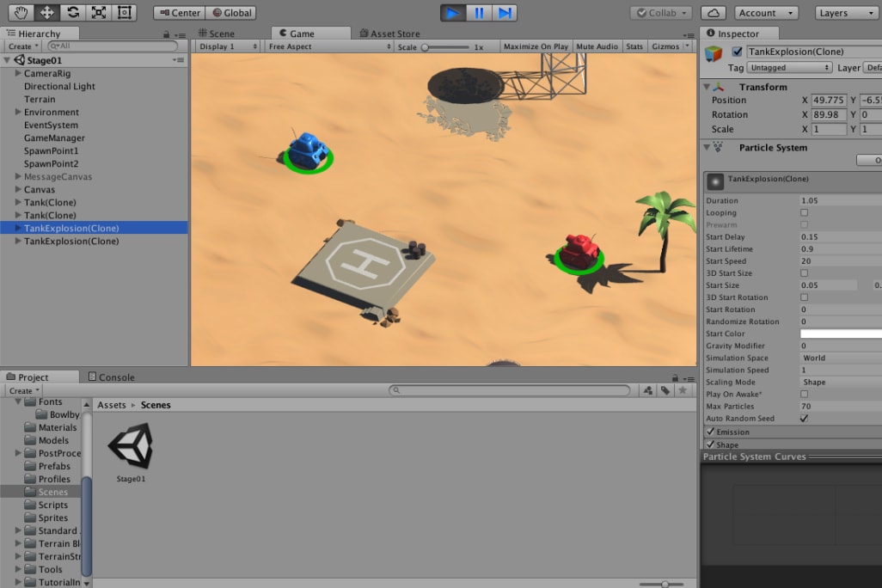This screenshot has width=882, height=588.
Task: Toggle the TankExplosion(Clone) active checkbox
Action: pyautogui.click(x=737, y=52)
